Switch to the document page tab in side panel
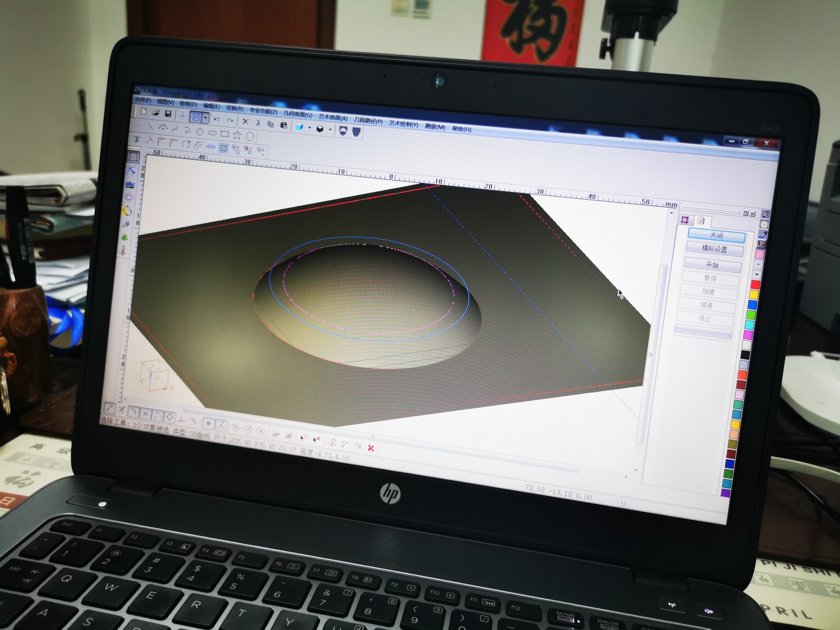This screenshot has width=840, height=630. (700, 221)
